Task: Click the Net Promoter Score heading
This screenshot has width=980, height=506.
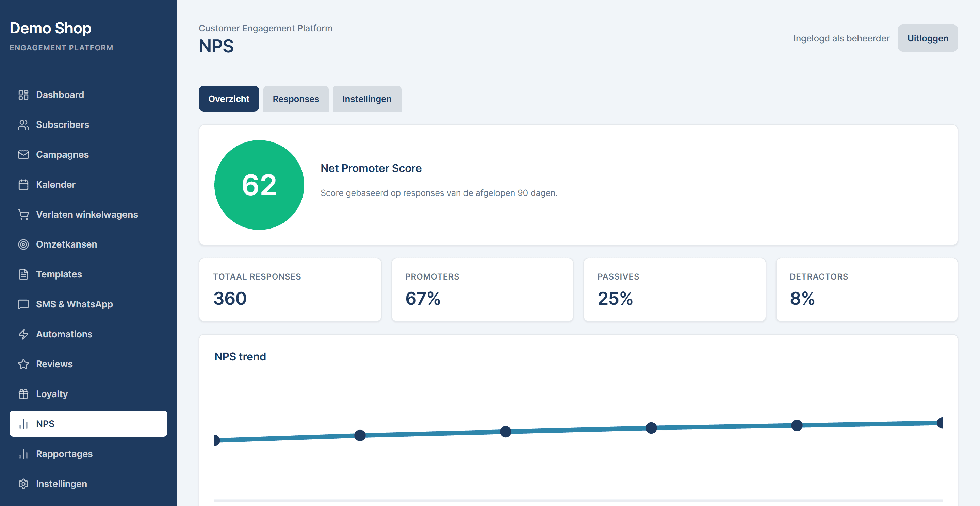Action: 371,168
